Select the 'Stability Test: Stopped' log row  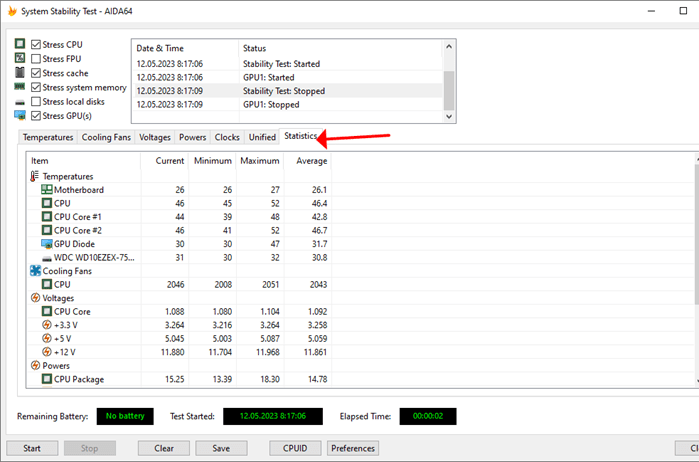(x=288, y=91)
